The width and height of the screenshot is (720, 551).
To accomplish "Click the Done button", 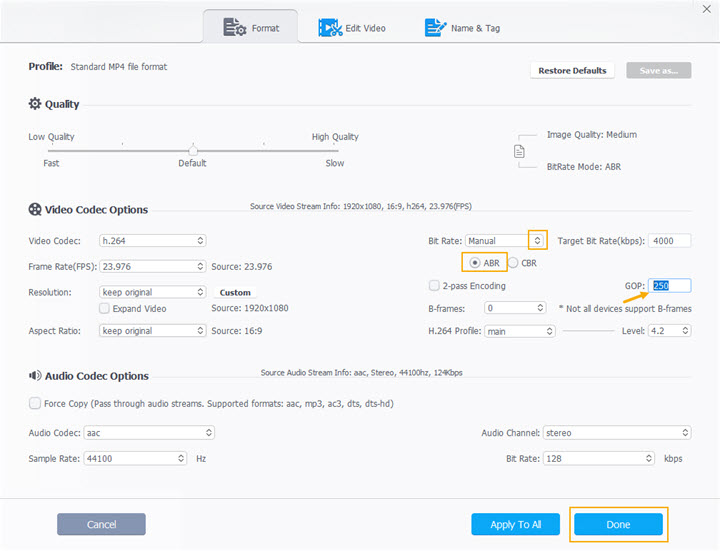I will point(619,524).
